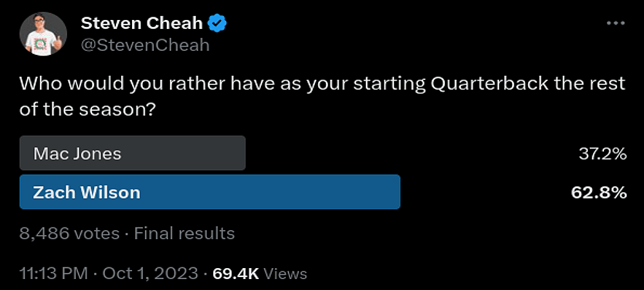This screenshot has width=644, height=290.
Task: Click the Steven Cheah display name
Action: pyautogui.click(x=142, y=24)
